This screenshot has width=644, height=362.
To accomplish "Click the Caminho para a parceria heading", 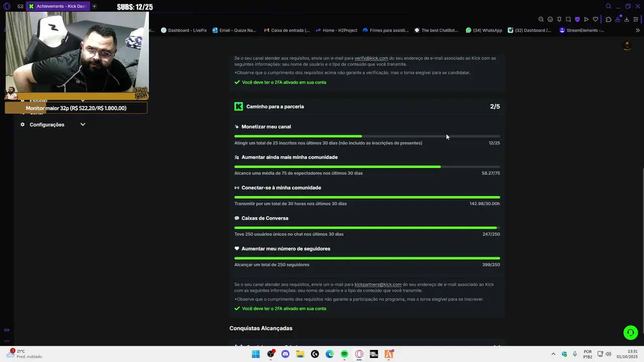I will (275, 107).
